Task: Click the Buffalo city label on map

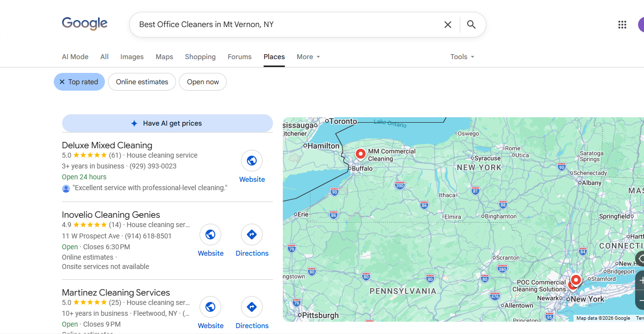Action: click(x=362, y=168)
